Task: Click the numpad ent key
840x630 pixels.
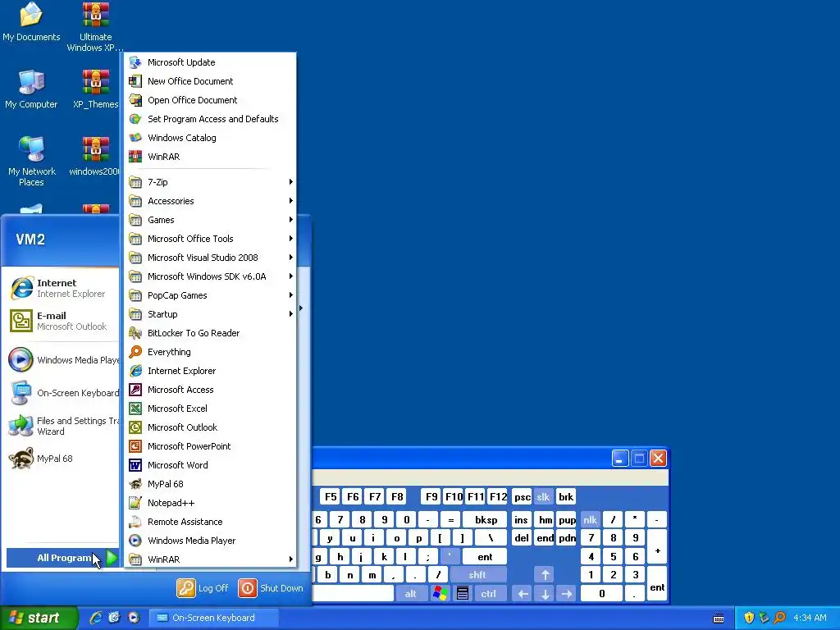Action: (x=657, y=584)
